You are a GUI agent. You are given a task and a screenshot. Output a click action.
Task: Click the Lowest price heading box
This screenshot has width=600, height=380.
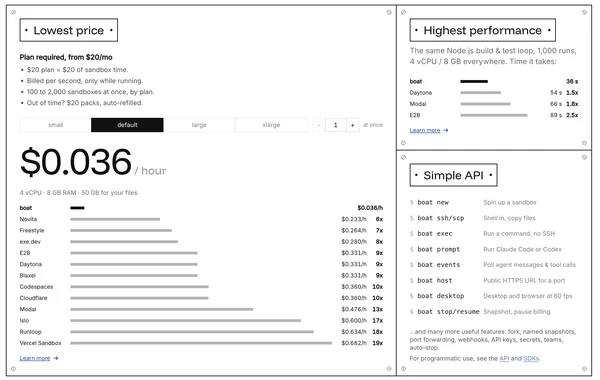[x=69, y=30]
